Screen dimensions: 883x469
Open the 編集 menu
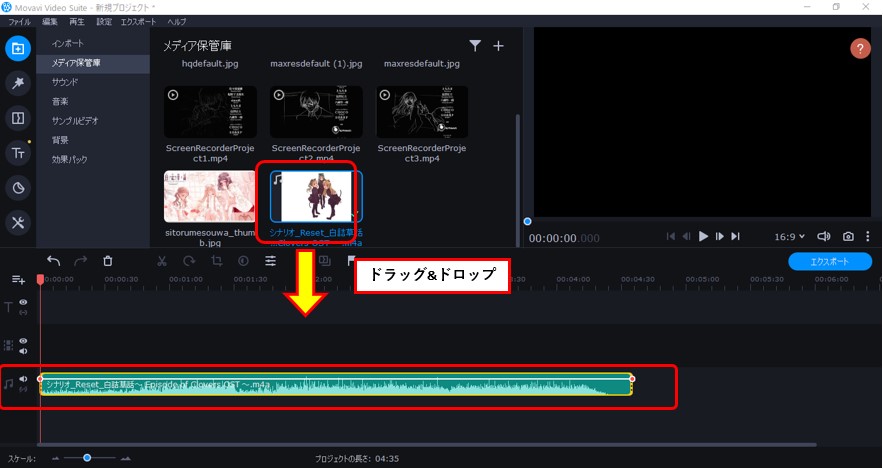50,22
